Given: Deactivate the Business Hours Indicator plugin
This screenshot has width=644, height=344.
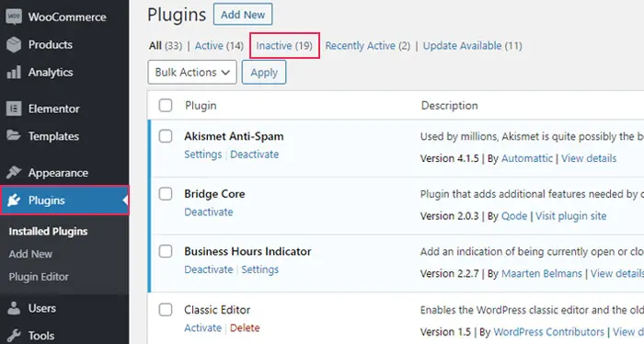Looking at the screenshot, I should point(209,269).
